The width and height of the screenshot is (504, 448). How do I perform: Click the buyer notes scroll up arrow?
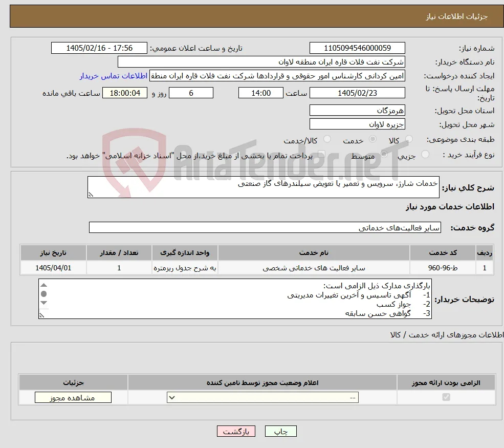click(x=44, y=285)
